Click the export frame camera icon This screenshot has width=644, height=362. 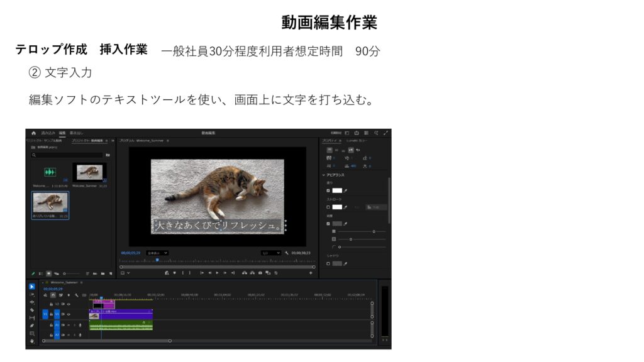point(260,273)
